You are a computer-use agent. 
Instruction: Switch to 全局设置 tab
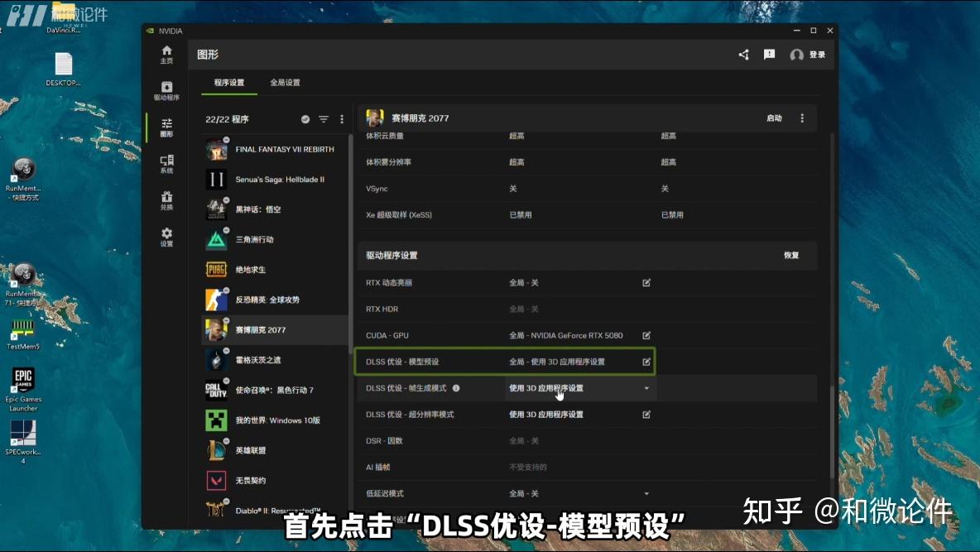click(285, 83)
